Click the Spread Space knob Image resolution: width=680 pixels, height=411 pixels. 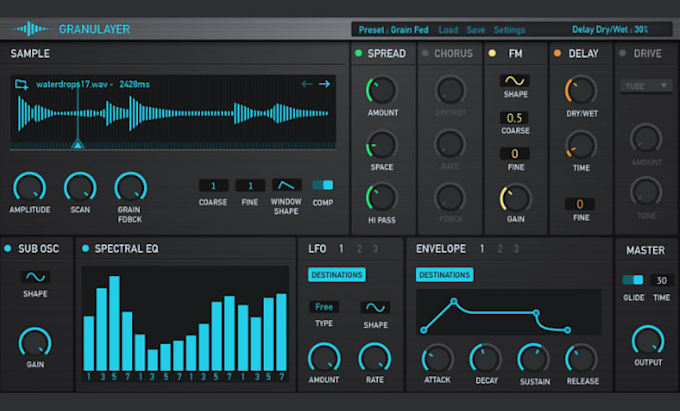tap(382, 145)
